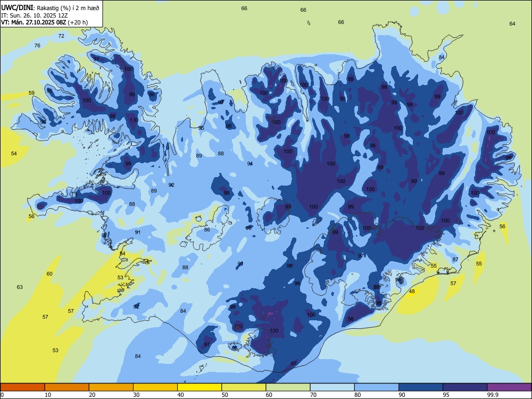Click the valid time 'VT: Mán. 27.10.2025 08Z (+20 h)'
The image size is (532, 399).
point(45,22)
